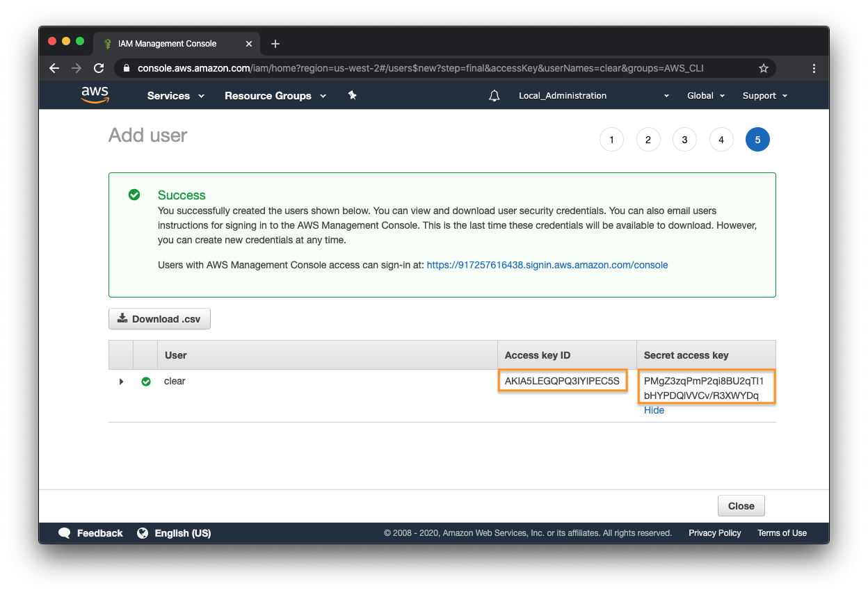Select the secret access key value text

(x=704, y=388)
